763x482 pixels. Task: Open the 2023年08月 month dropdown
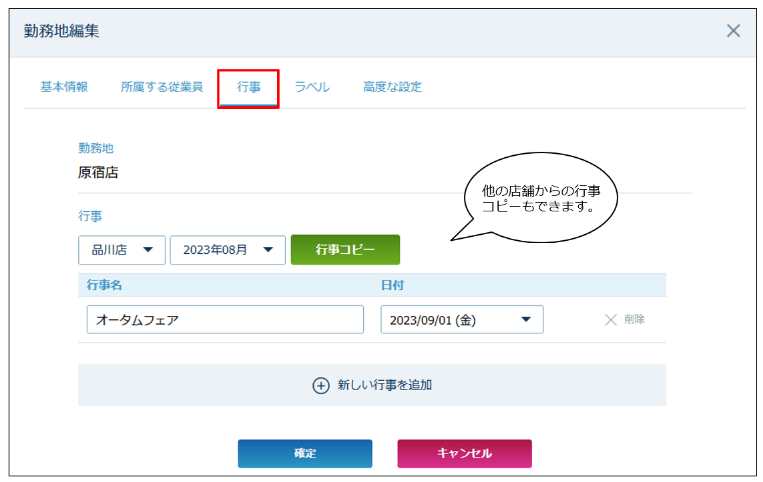tap(228, 250)
